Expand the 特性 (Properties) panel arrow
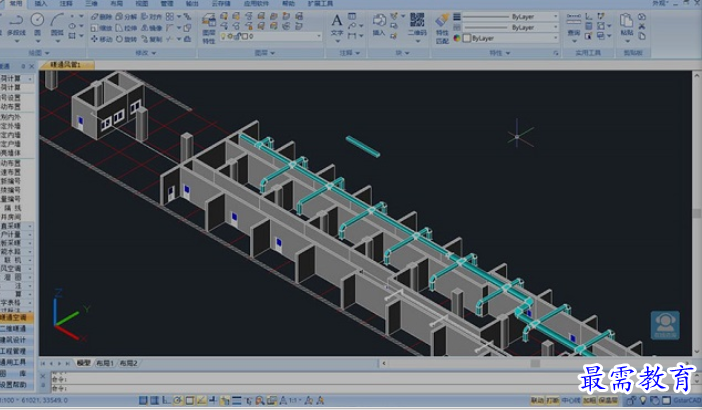 pos(508,53)
